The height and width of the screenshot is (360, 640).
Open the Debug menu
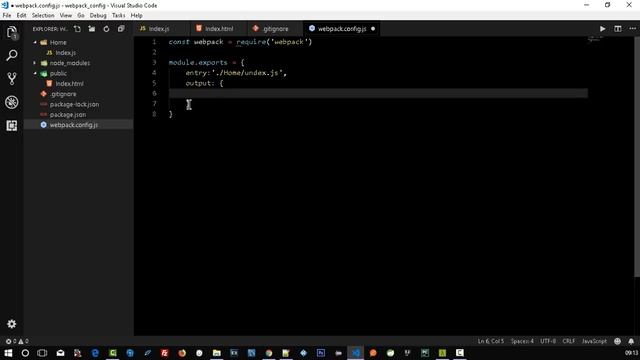coord(98,16)
